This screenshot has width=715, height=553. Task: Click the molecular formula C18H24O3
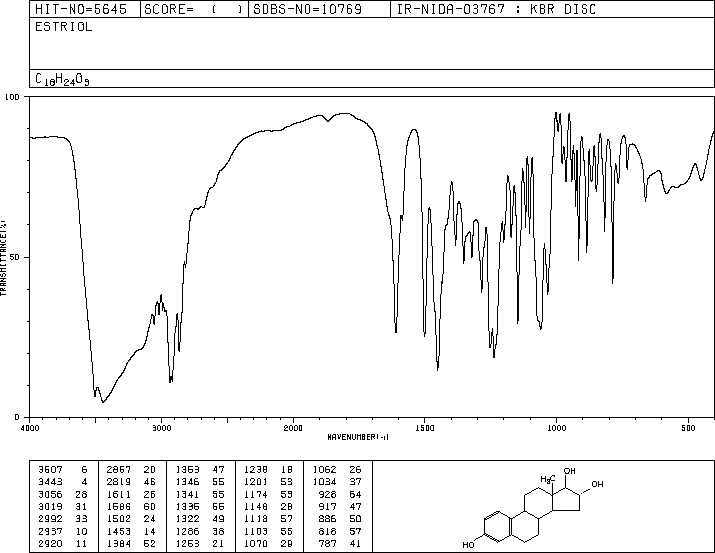(x=62, y=79)
